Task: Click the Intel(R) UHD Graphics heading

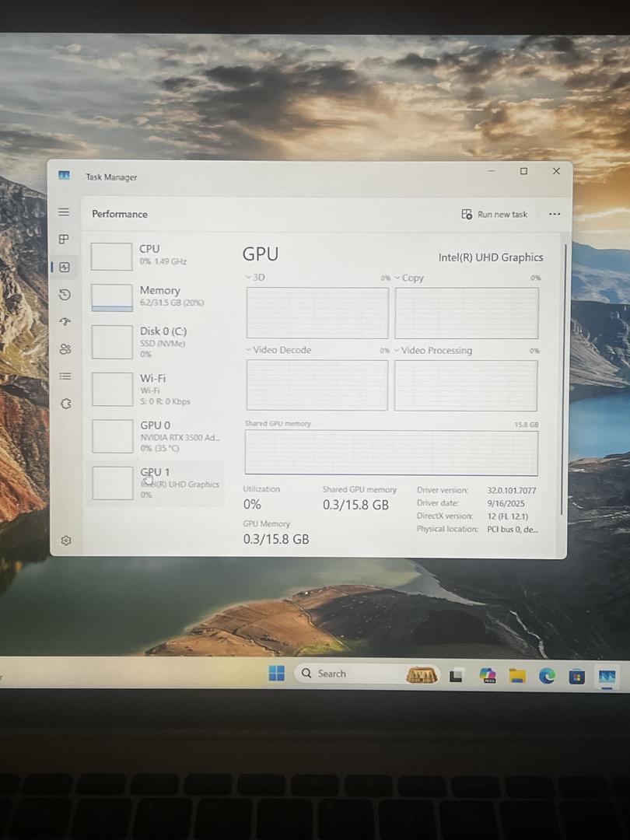Action: [x=491, y=257]
